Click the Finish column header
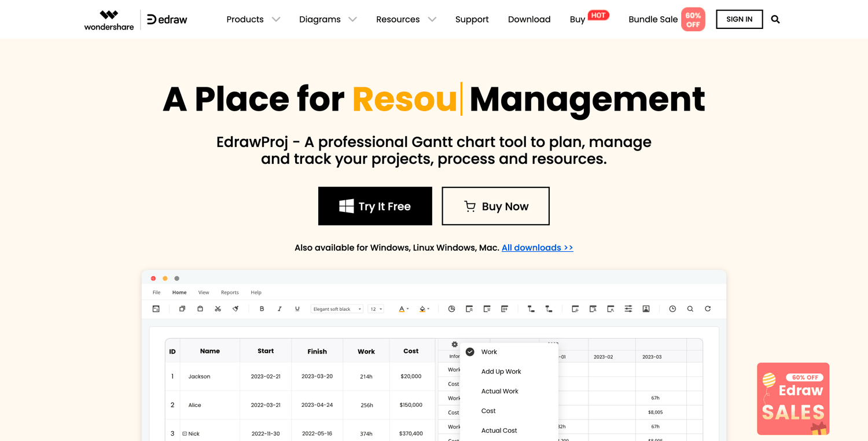The width and height of the screenshot is (868, 441). click(317, 351)
